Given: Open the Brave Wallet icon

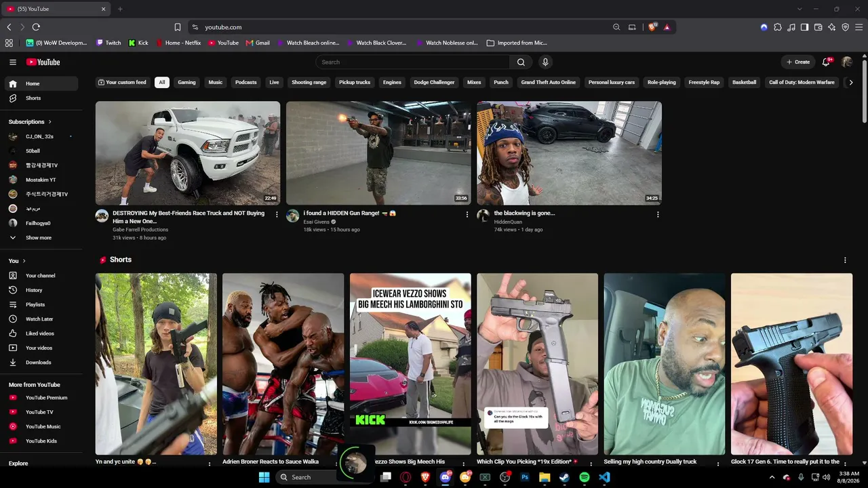Looking at the screenshot, I should pos(818,27).
